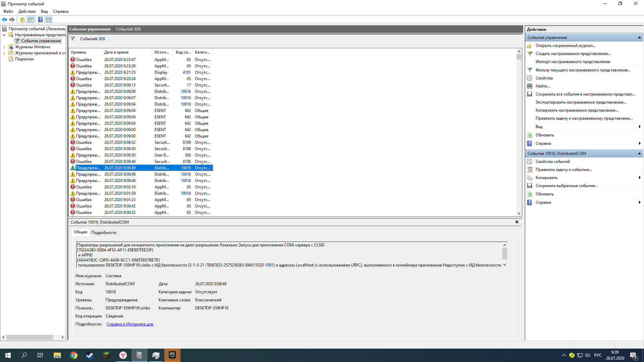The height and width of the screenshot is (362, 644).
Task: Expand the Вид submenu arrow
Action: click(x=640, y=127)
